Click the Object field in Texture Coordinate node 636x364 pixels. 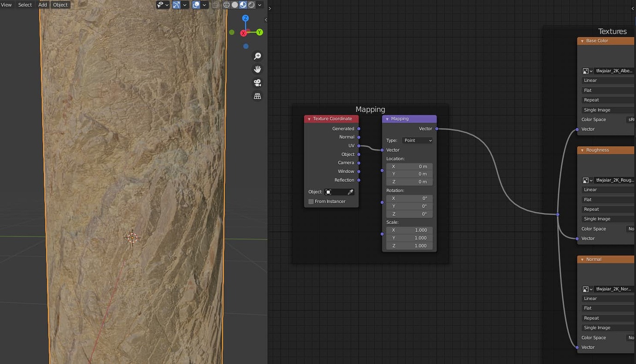[x=340, y=192]
